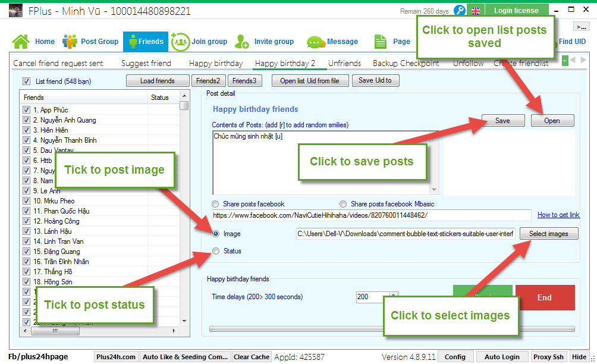Click the image file path field
This screenshot has width=597, height=364.
[x=406, y=234]
